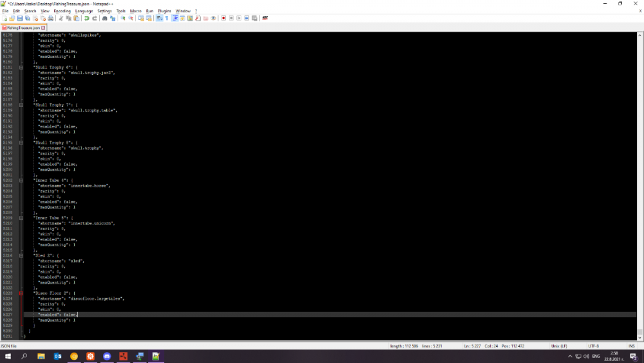
Task: Open Find with the binoculars icon
Action: click(x=104, y=18)
